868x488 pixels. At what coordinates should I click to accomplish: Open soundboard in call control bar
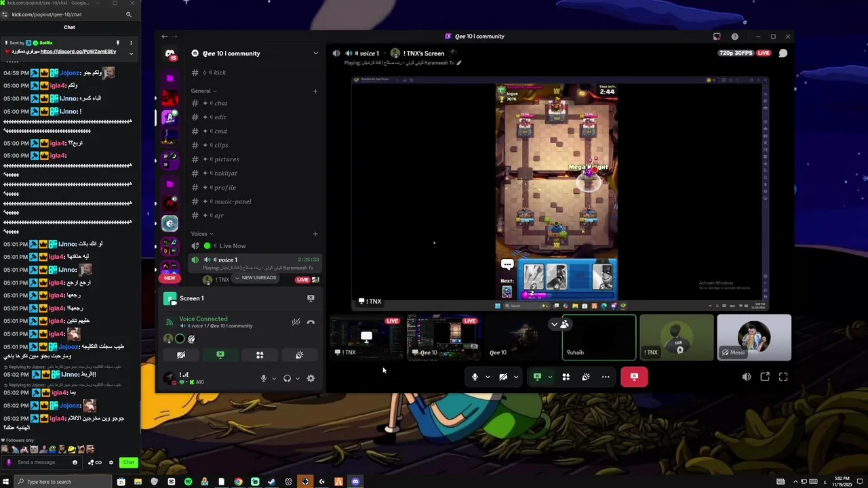pos(586,377)
